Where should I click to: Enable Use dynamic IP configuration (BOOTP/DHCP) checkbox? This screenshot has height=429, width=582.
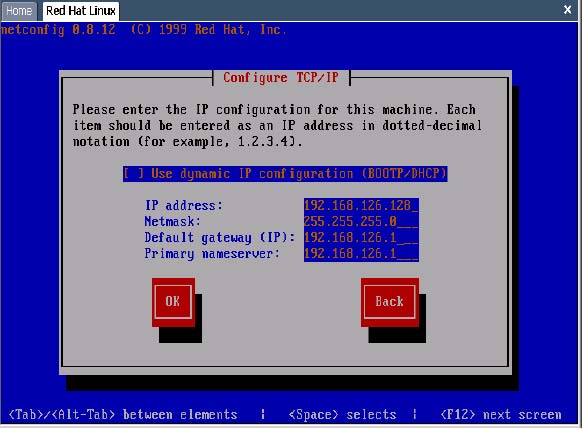285,174
